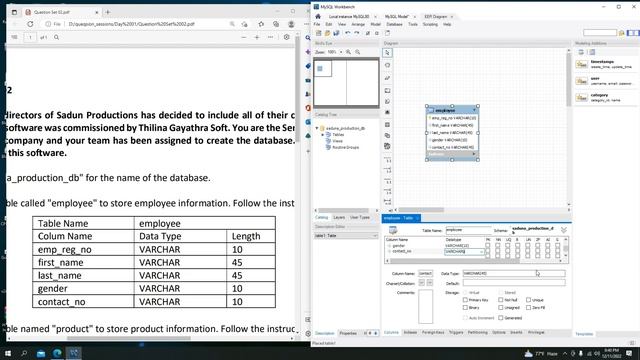Viewport: 640px width, 360px height.
Task: Click the undo arrow in Workbench toolbar
Action: pyautogui.click(x=348, y=33)
